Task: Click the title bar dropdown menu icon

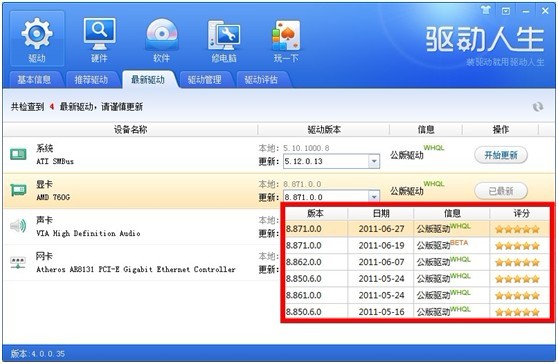Action: click(506, 11)
